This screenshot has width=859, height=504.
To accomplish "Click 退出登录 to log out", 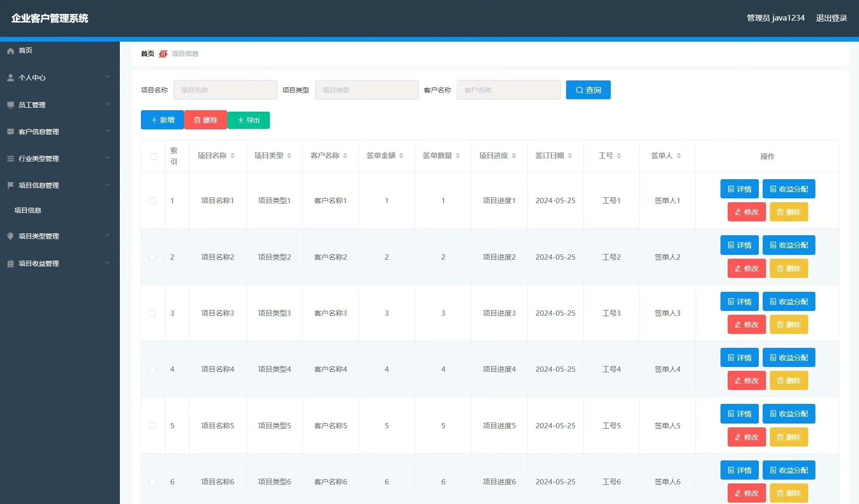I will click(831, 18).
